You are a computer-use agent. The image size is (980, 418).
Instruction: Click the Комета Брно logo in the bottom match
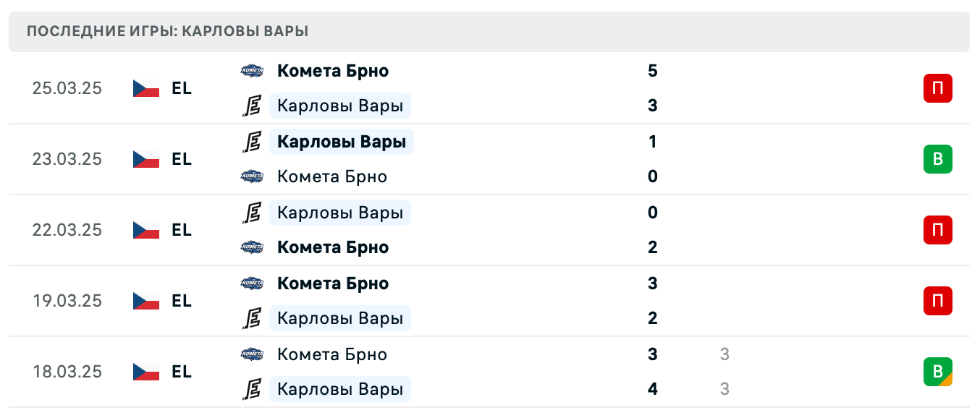pyautogui.click(x=252, y=354)
